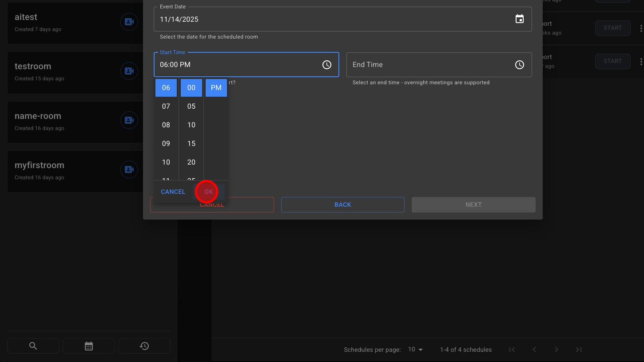This screenshot has height=362, width=644.
Task: Click the video camera icon for myfirstroom
Action: 129,169
